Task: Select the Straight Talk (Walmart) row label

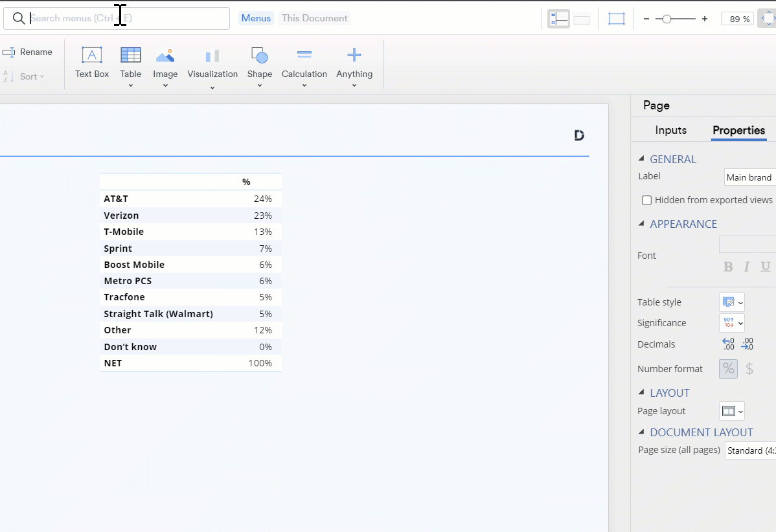Action: pos(158,314)
